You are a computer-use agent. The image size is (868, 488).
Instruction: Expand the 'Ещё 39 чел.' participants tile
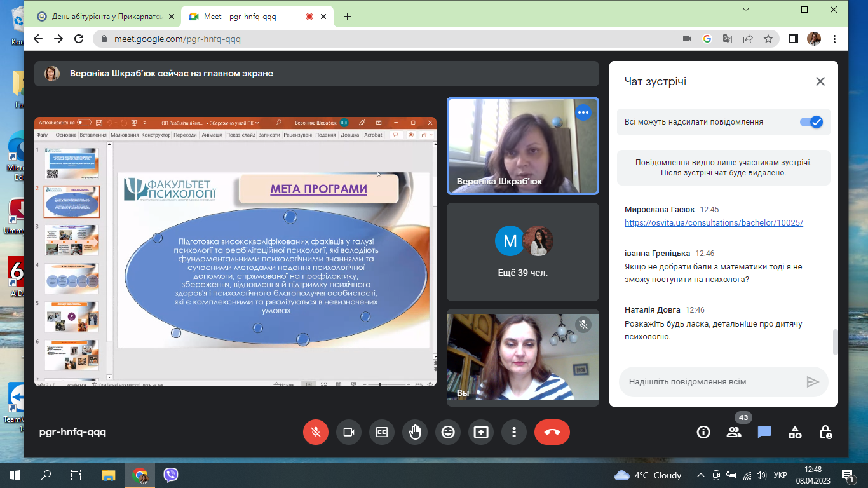click(x=523, y=252)
